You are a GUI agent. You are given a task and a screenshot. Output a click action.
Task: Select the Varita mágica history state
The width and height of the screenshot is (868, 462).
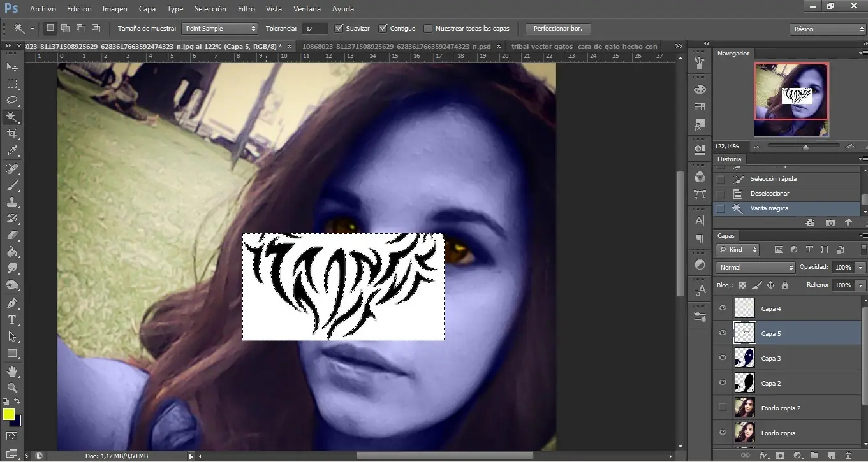pos(787,208)
